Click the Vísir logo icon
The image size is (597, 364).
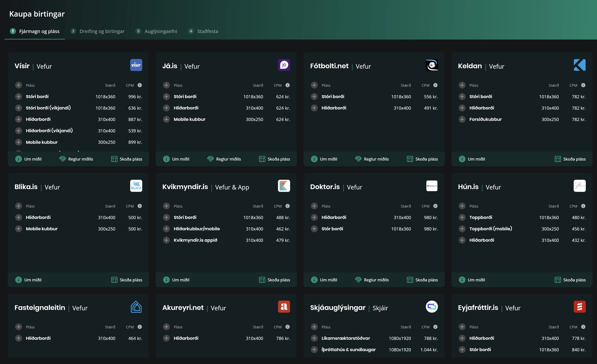click(x=136, y=65)
